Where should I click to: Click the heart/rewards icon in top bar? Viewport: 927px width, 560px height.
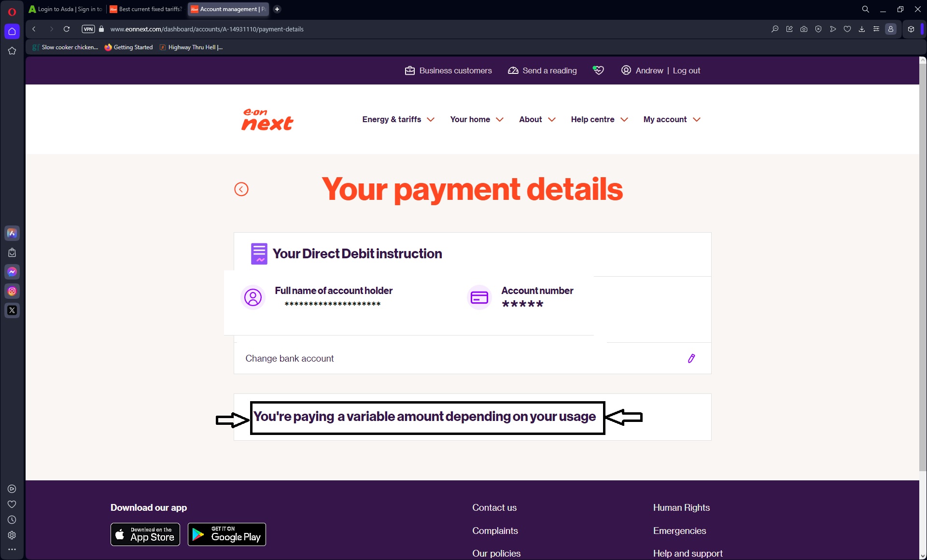(598, 71)
